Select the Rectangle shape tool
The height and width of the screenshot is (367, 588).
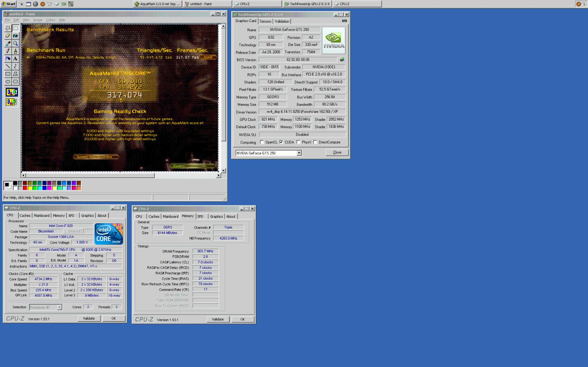[8, 74]
